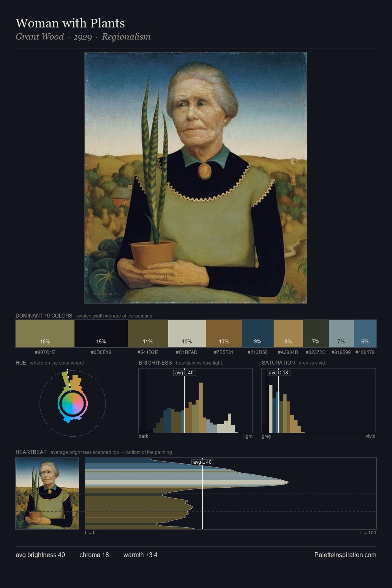Click the heartbeat brightness profile chart
This screenshot has width=392, height=588.
point(230,494)
